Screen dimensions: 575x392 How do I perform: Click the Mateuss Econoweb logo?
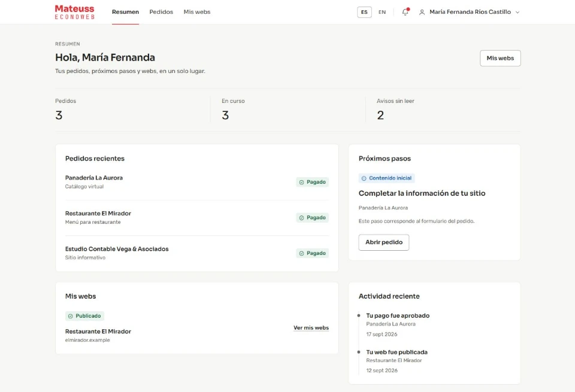[74, 12]
